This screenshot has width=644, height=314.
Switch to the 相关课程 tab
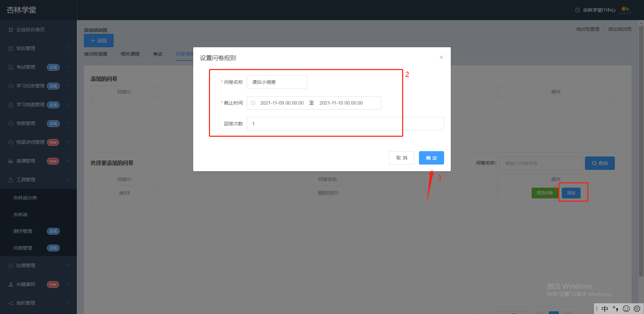point(130,54)
